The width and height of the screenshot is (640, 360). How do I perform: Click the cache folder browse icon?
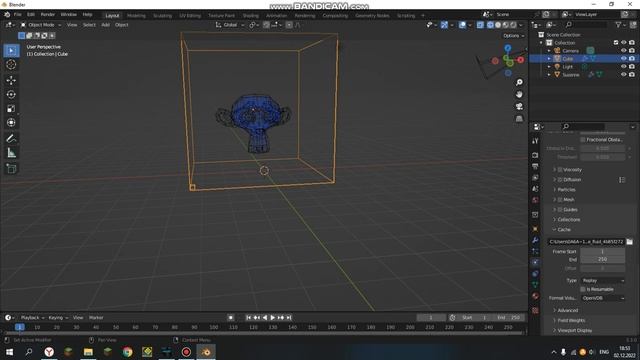[630, 242]
